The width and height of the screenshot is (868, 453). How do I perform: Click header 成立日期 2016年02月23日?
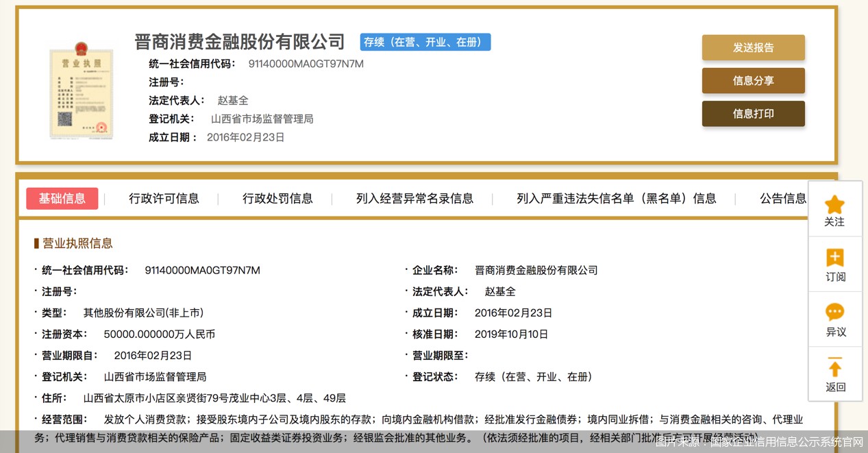(245, 137)
